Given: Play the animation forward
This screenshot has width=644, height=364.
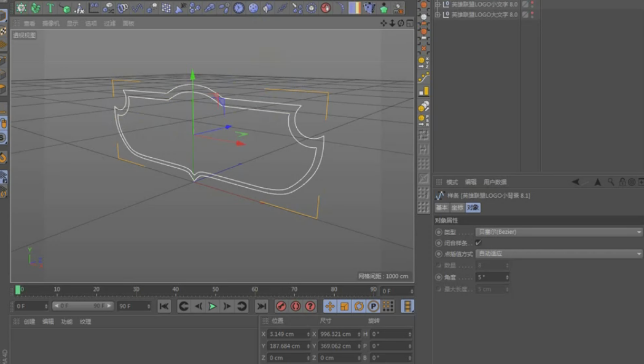Looking at the screenshot, I should (x=213, y=306).
